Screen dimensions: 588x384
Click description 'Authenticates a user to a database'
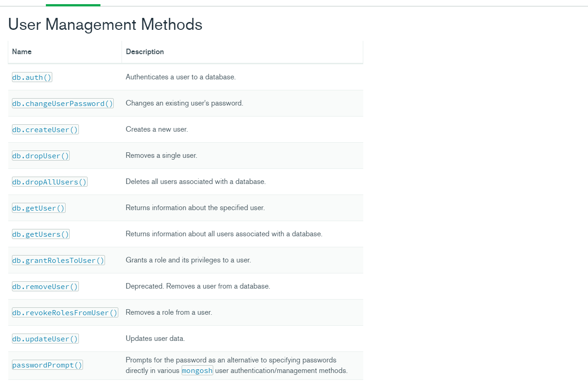click(181, 77)
